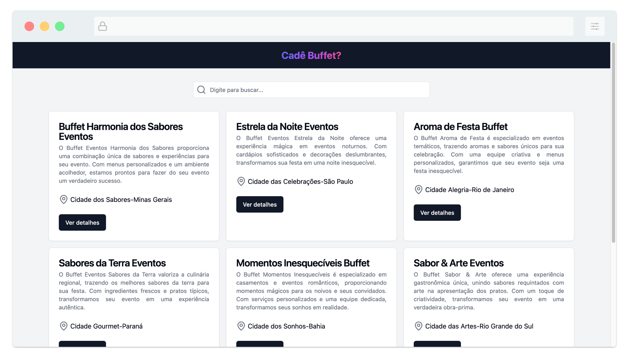Click Cidade Gourmet-Paraná location text
The height and width of the screenshot is (364, 629).
coord(106,326)
